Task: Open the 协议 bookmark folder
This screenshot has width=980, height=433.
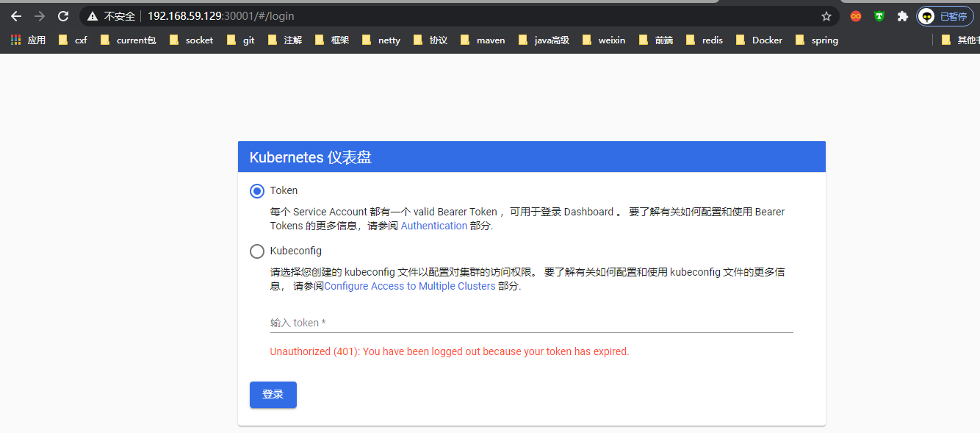Action: pyautogui.click(x=430, y=40)
